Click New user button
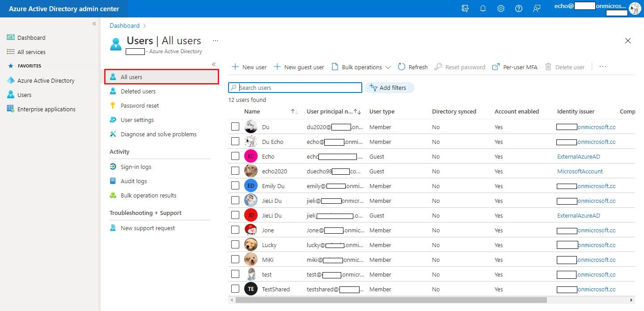644x311 pixels. click(249, 67)
